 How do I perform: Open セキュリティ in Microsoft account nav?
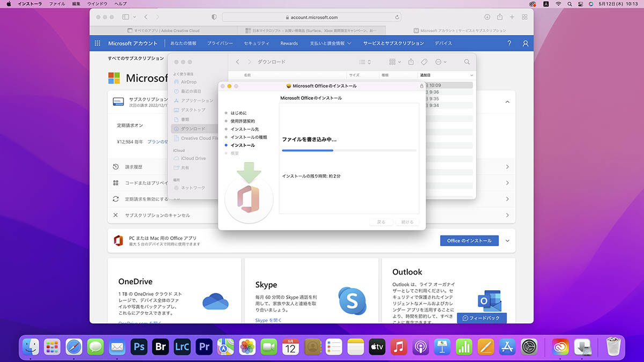(257, 43)
